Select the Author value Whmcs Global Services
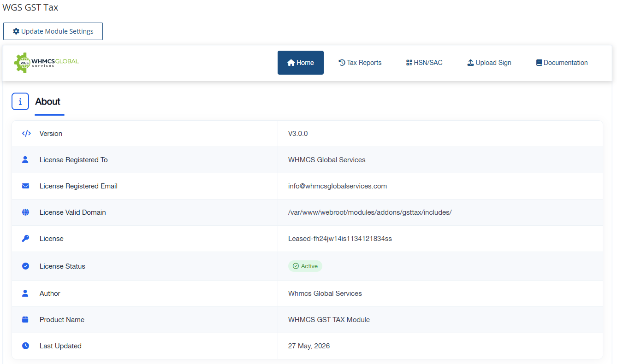617x364 pixels. tap(325, 294)
